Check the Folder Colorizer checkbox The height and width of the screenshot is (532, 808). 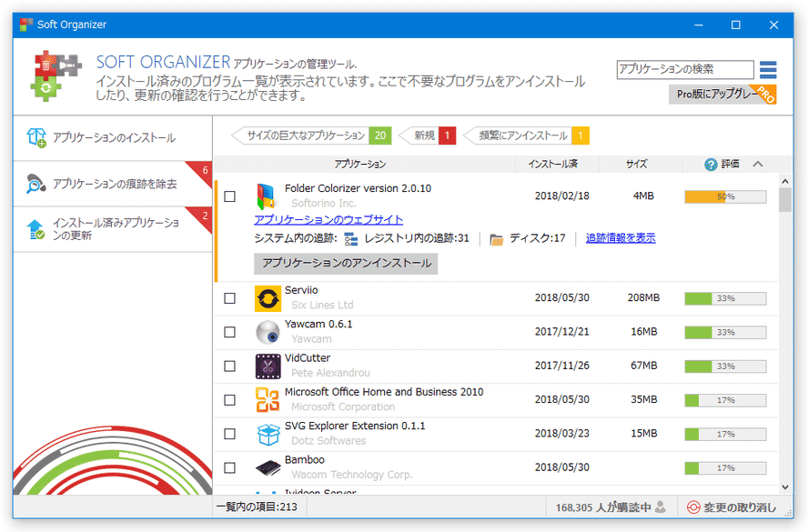(230, 196)
